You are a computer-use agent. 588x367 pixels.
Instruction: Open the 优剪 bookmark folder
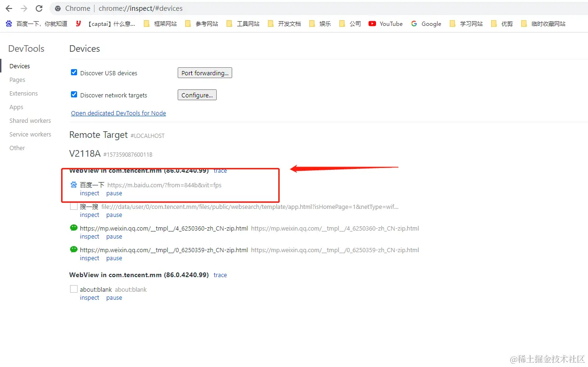pyautogui.click(x=502, y=24)
